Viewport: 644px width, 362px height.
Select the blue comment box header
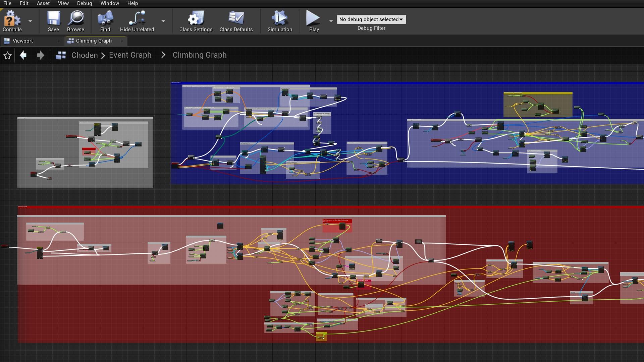pyautogui.click(x=407, y=83)
